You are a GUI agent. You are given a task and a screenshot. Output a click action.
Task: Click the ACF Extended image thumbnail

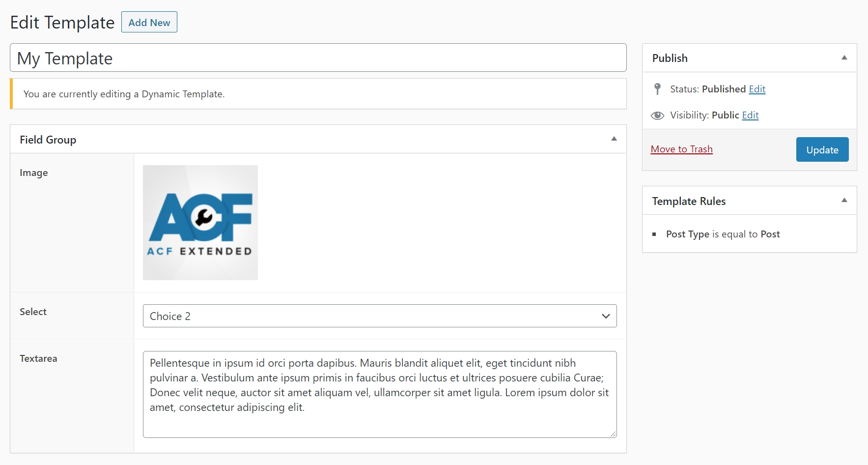point(200,223)
